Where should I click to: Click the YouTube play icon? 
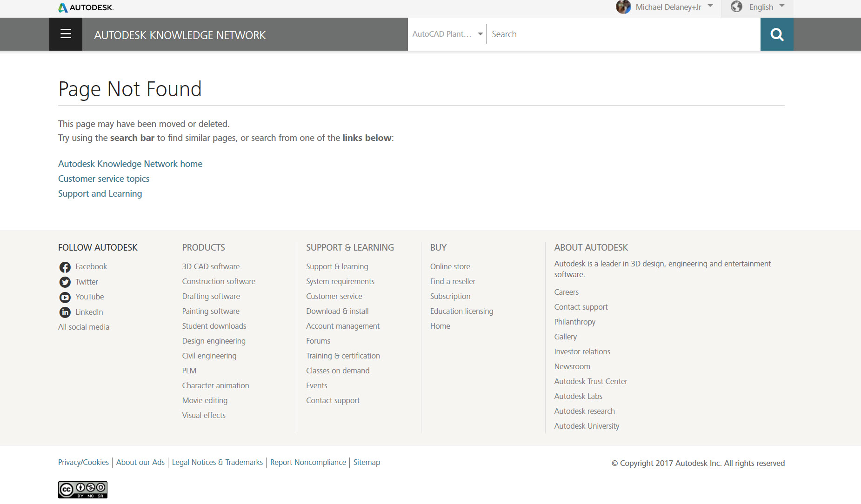[x=65, y=297]
